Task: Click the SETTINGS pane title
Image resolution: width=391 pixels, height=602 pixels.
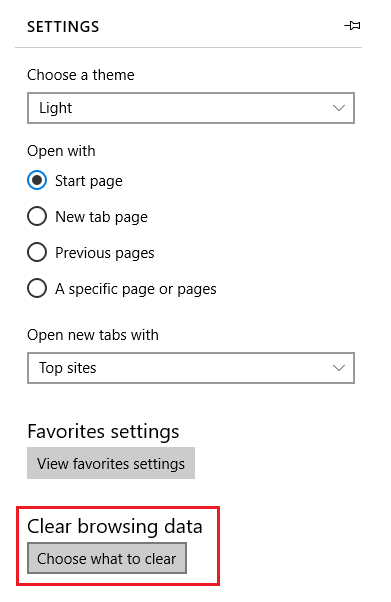Action: point(63,27)
